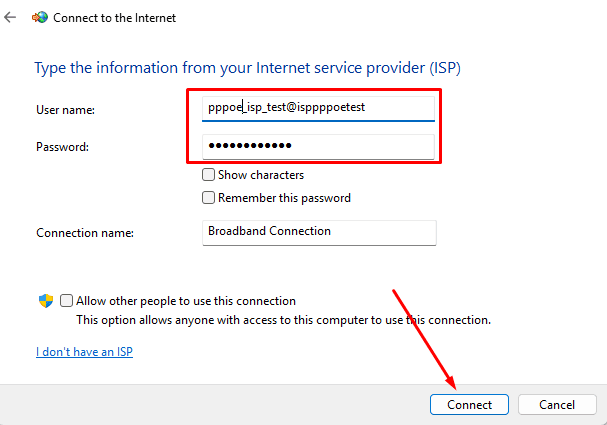The height and width of the screenshot is (425, 607).
Task: Select the Connection name text box
Action: point(318,231)
